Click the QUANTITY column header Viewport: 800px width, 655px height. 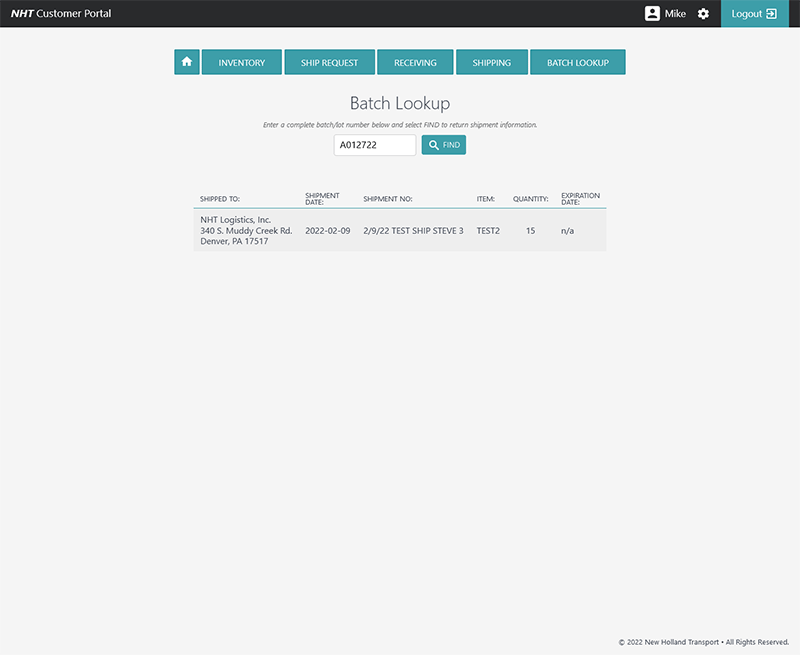tap(531, 199)
